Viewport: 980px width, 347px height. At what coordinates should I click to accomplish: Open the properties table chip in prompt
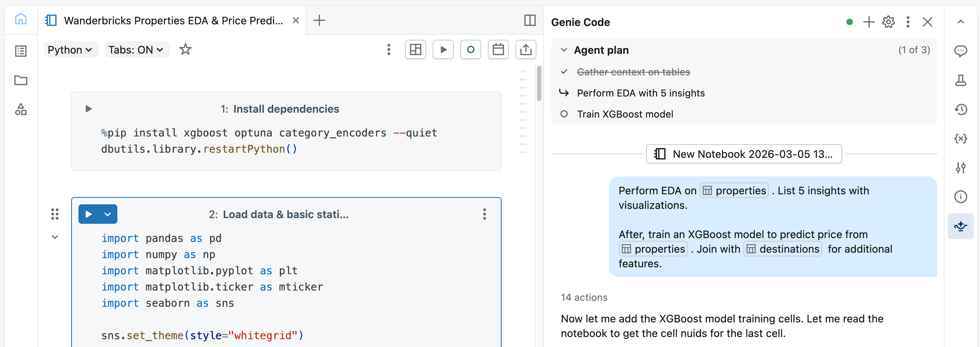pyautogui.click(x=733, y=191)
